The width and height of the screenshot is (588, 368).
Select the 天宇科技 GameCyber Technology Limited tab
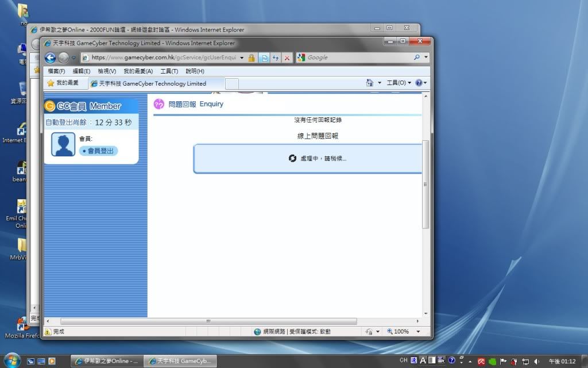tap(156, 83)
